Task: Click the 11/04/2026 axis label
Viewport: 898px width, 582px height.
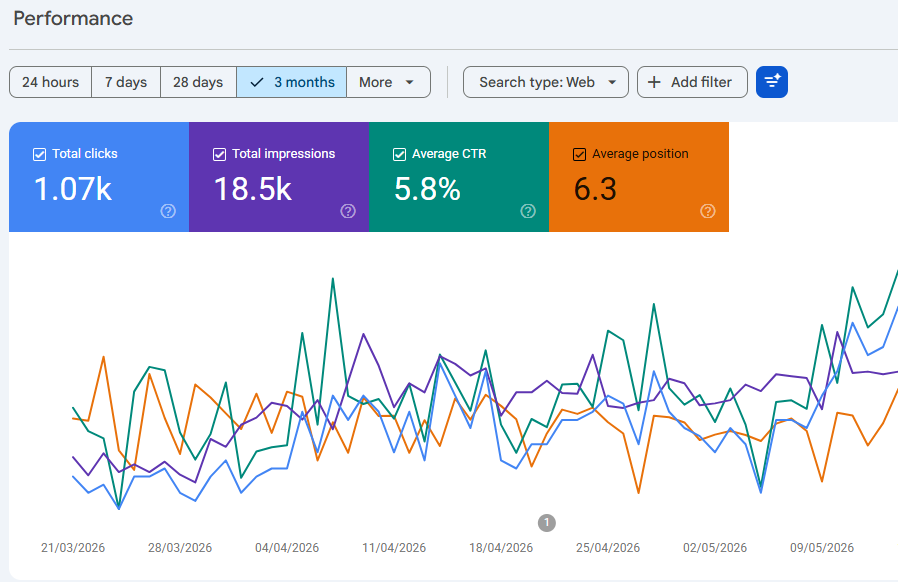Action: click(x=394, y=548)
